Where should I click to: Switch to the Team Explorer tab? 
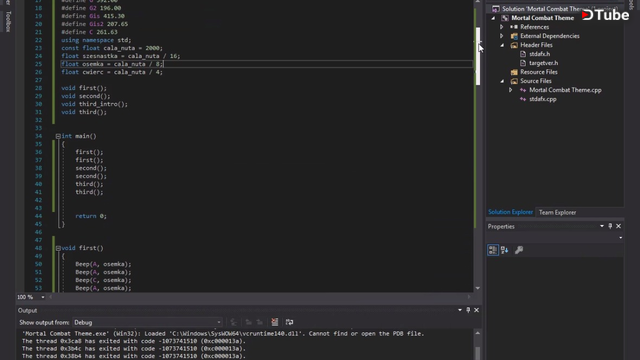pos(557,212)
